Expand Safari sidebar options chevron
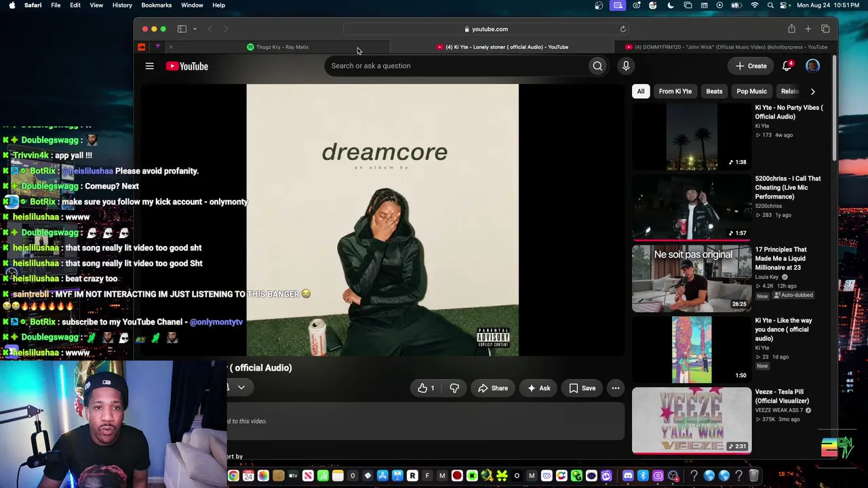Image resolution: width=868 pixels, height=488 pixels. pos(195,29)
